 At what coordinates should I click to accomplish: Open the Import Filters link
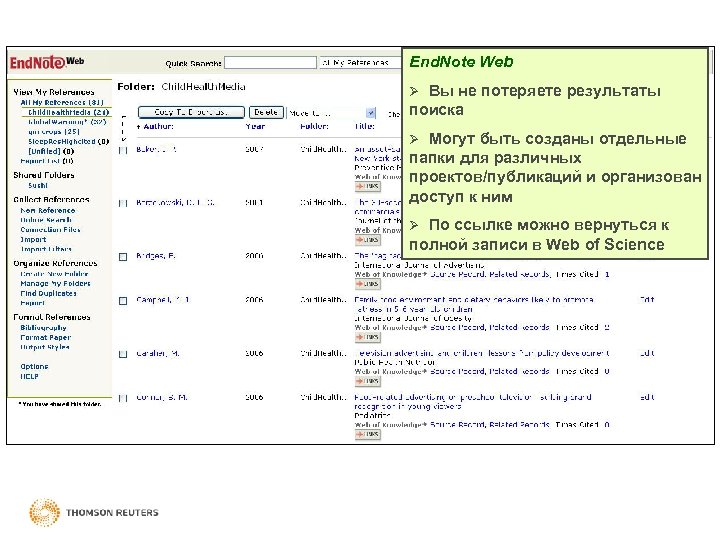click(x=46, y=249)
